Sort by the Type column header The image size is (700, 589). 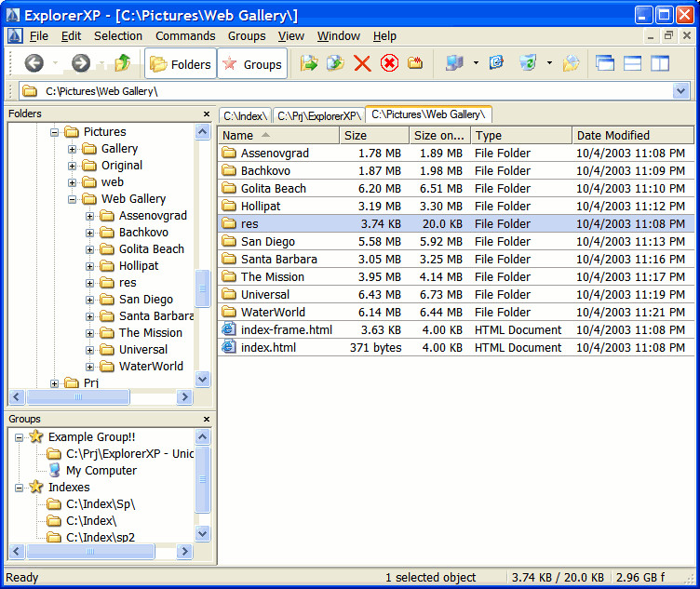click(x=521, y=135)
